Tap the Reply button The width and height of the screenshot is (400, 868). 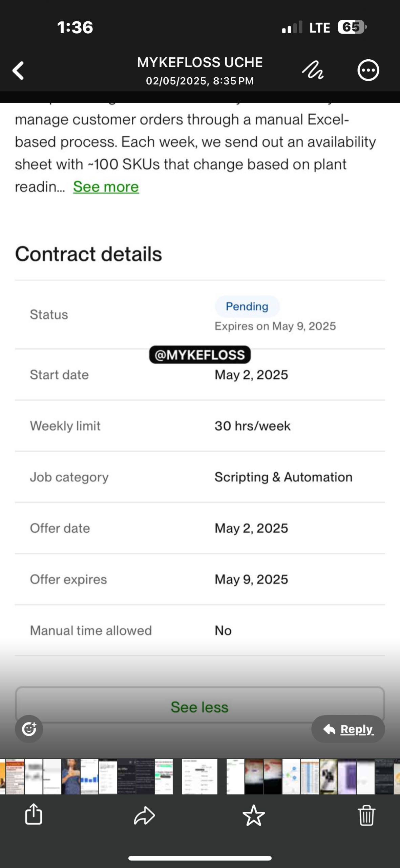348,729
